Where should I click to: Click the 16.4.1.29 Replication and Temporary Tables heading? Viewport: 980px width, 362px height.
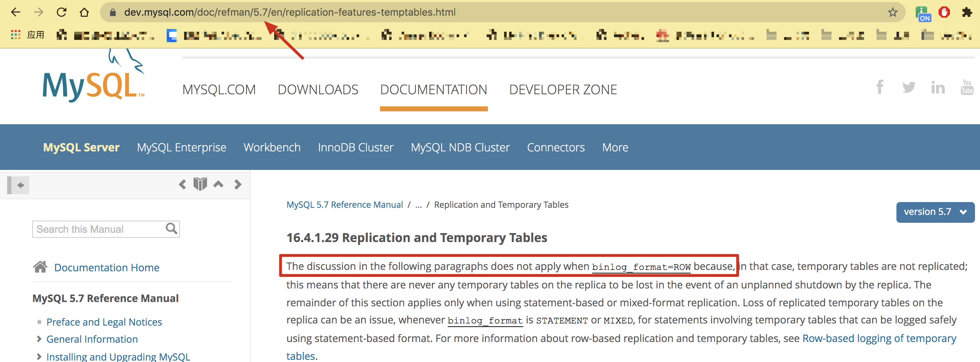tap(416, 238)
